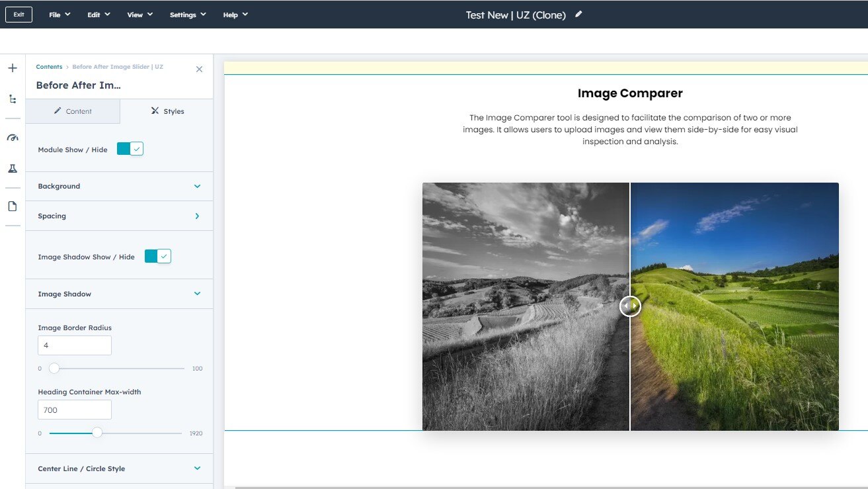Open the Optimize gauge icon in sidebar
This screenshot has width=868, height=489.
click(12, 138)
